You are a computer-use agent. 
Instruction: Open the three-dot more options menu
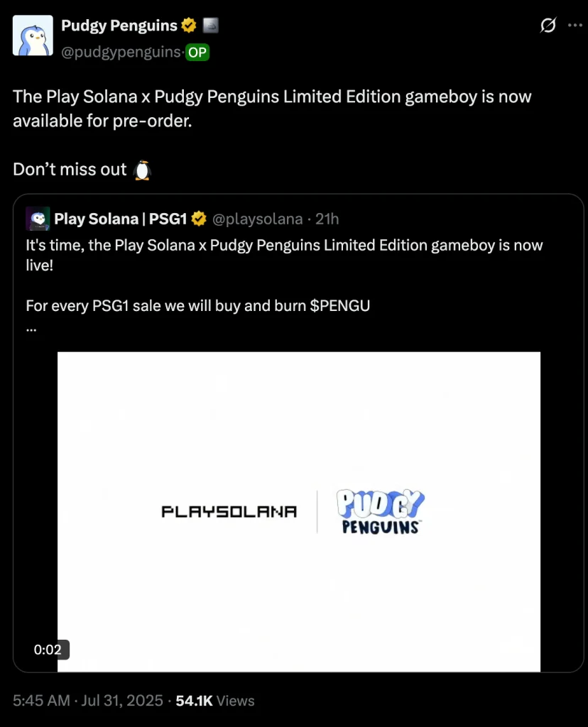point(575,25)
